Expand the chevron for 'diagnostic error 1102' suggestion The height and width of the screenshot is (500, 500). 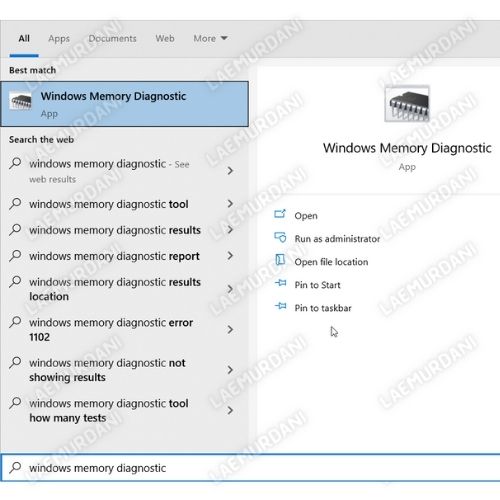[230, 329]
